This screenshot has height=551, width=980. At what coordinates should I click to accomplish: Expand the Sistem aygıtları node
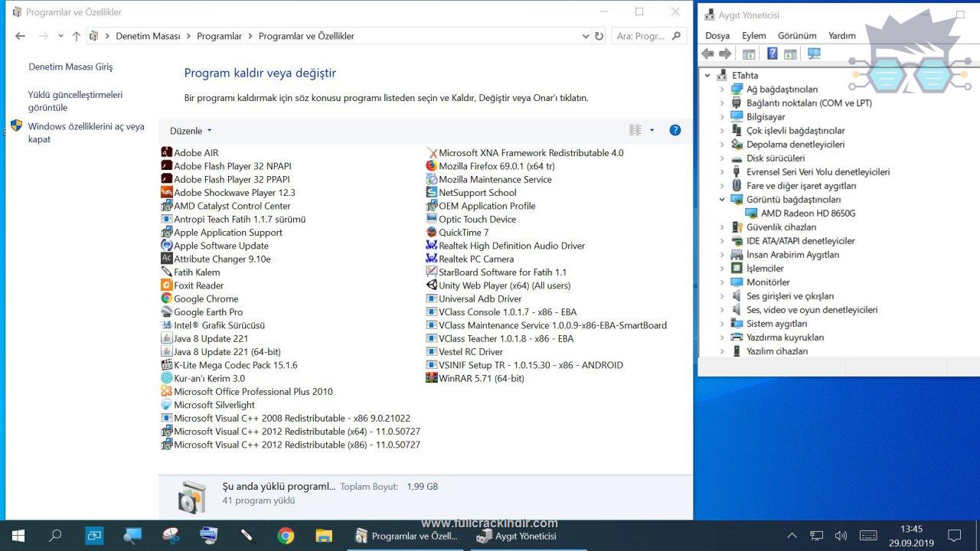(721, 324)
